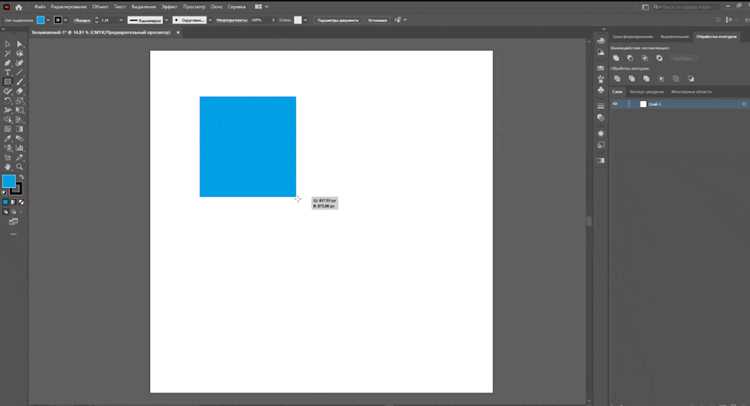Image resolution: width=750 pixels, height=406 pixels.
Task: Open workspace layout switcher dropdown
Action: coord(261,7)
